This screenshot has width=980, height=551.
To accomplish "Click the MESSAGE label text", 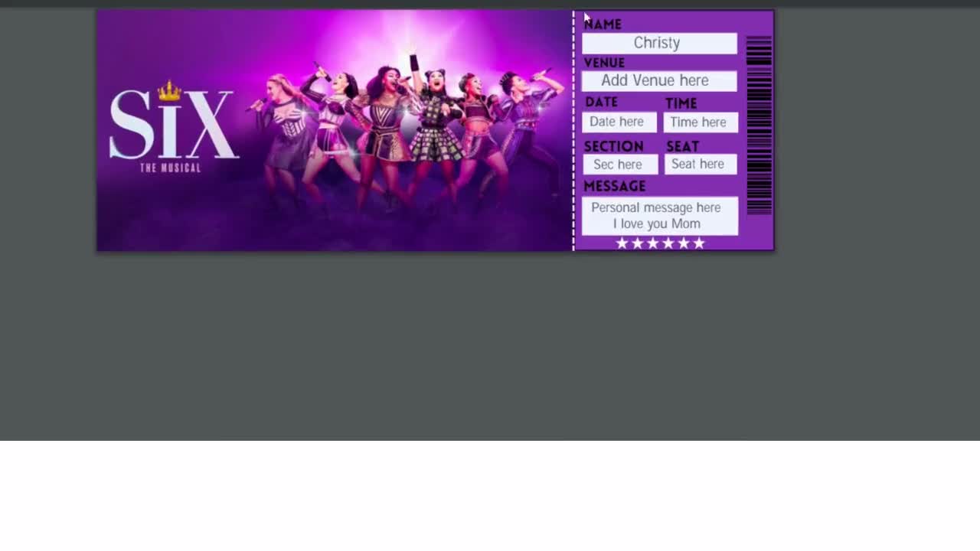I will 614,186.
